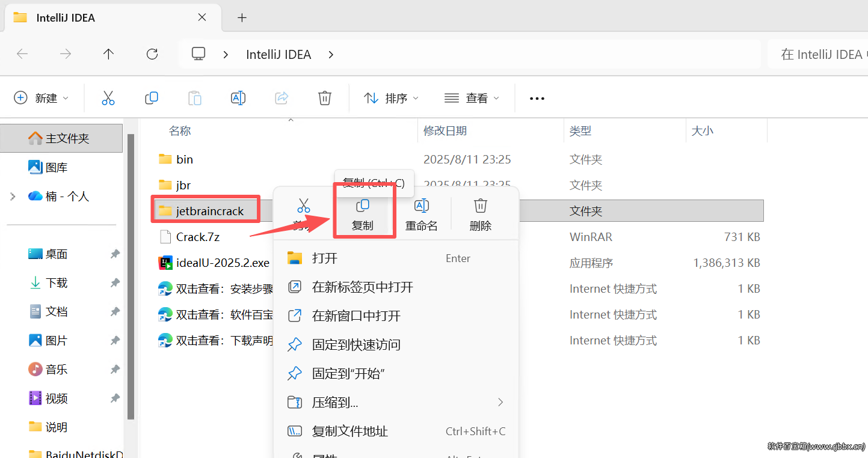Click the Share icon in the toolbar
The height and width of the screenshot is (458, 868).
(x=282, y=98)
